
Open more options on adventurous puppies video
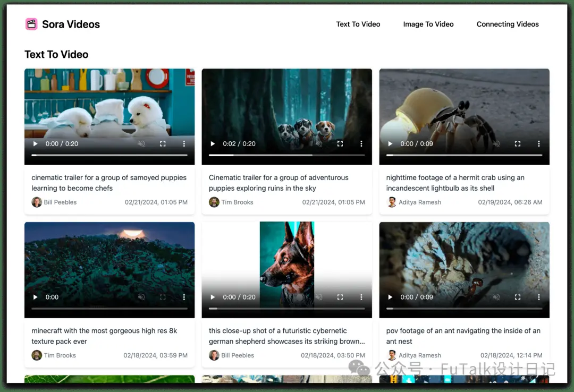click(361, 144)
